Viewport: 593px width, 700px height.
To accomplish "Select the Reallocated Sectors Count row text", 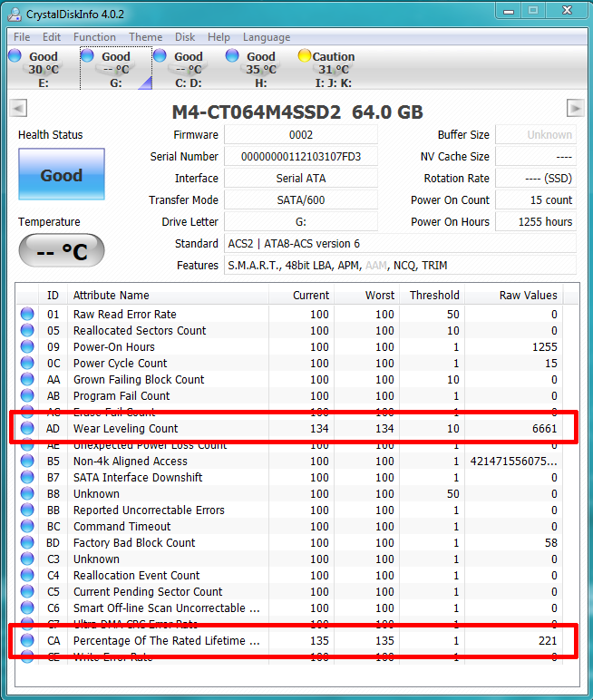I will (140, 331).
